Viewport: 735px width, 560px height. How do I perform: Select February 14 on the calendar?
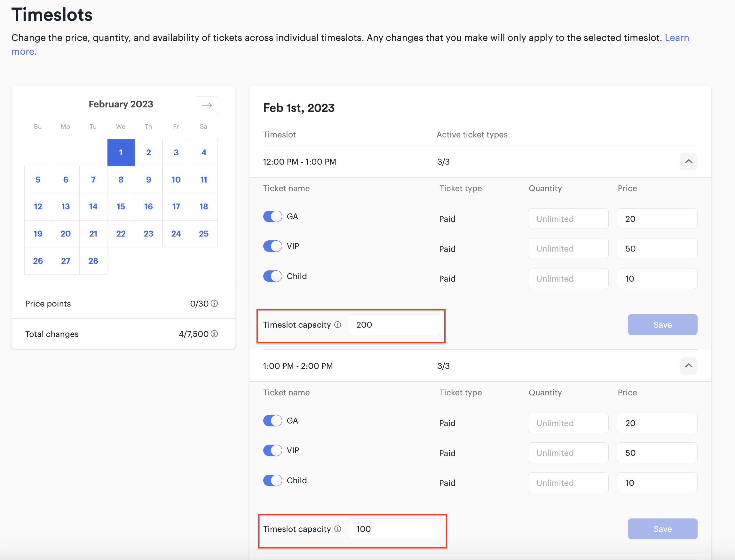click(93, 207)
